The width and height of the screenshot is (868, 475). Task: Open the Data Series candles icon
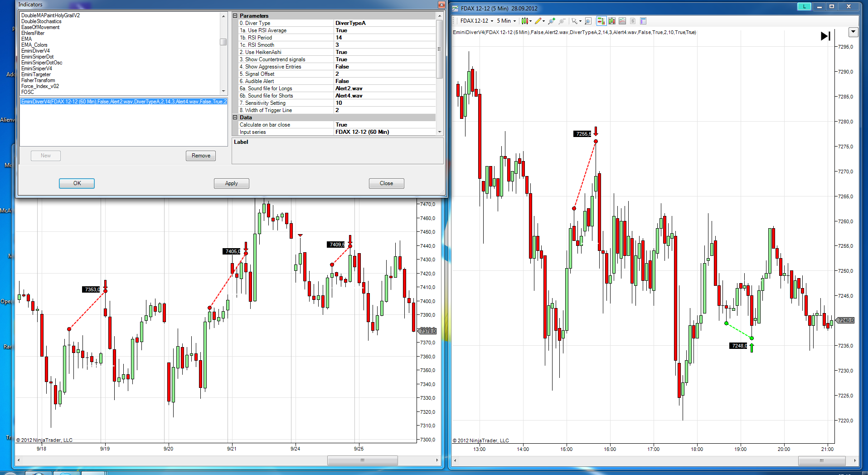pyautogui.click(x=612, y=21)
